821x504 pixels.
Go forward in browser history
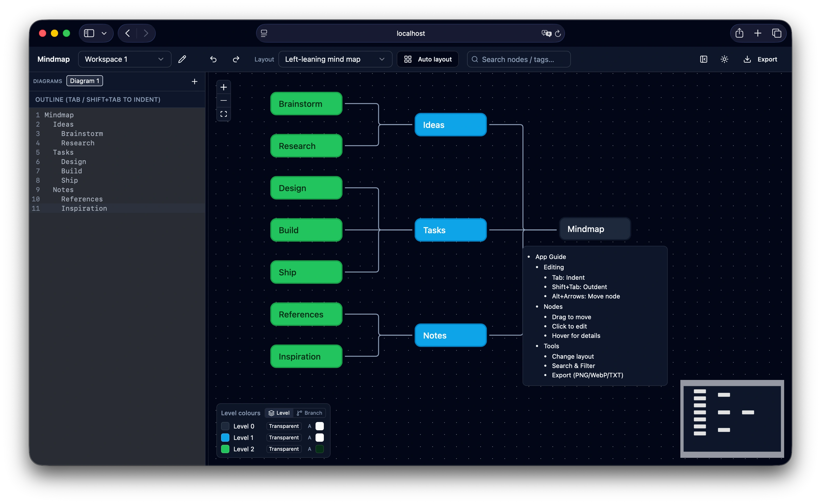click(146, 33)
